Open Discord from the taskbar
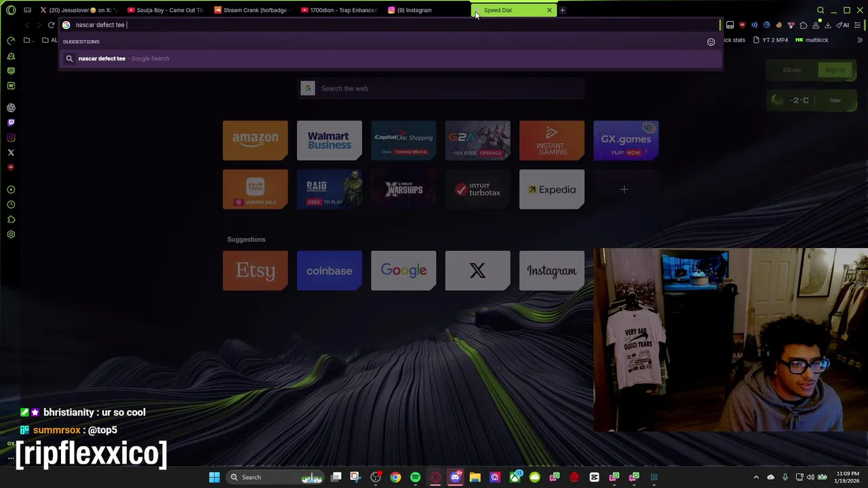The width and height of the screenshot is (868, 488). (x=455, y=477)
